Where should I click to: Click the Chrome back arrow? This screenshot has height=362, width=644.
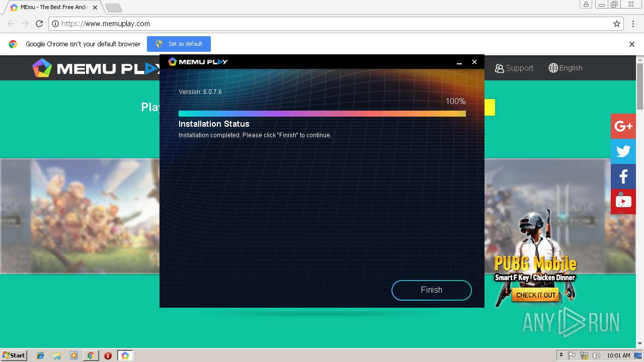pos(11,24)
